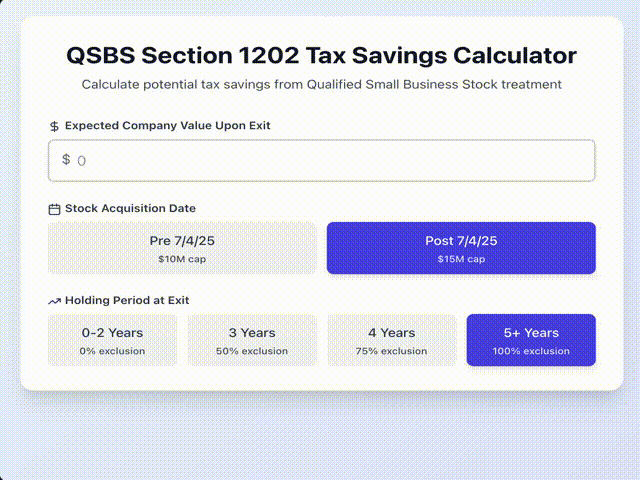The image size is (640, 480).
Task: Click the Holding Period at Exit label
Action: (x=127, y=301)
